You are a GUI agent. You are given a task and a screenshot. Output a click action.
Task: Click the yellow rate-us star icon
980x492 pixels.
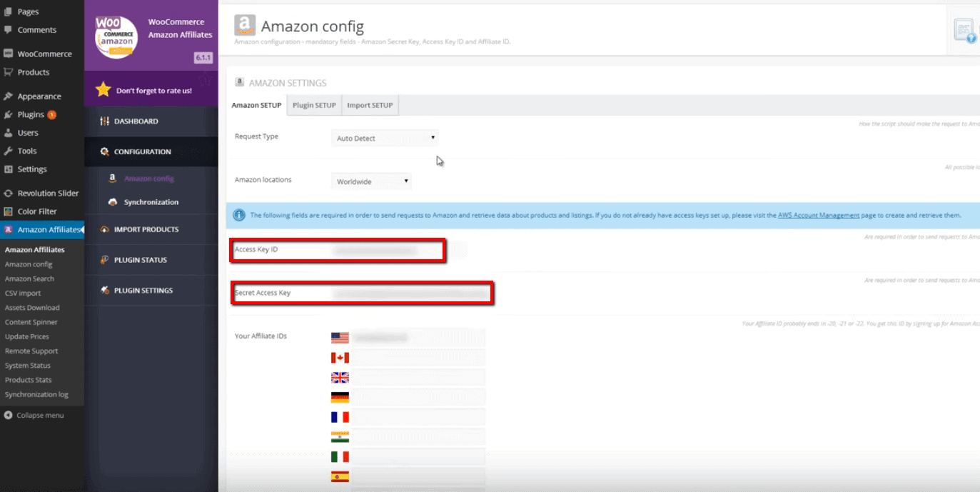pos(103,90)
